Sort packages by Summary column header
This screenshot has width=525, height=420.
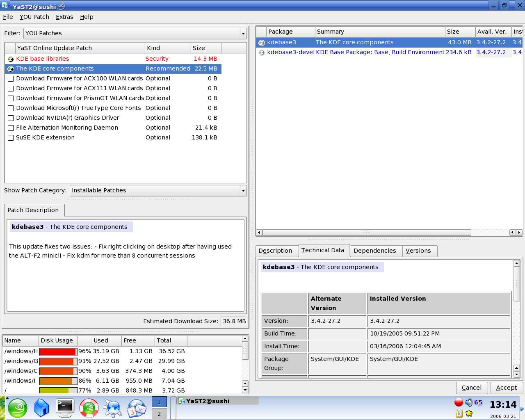click(380, 32)
